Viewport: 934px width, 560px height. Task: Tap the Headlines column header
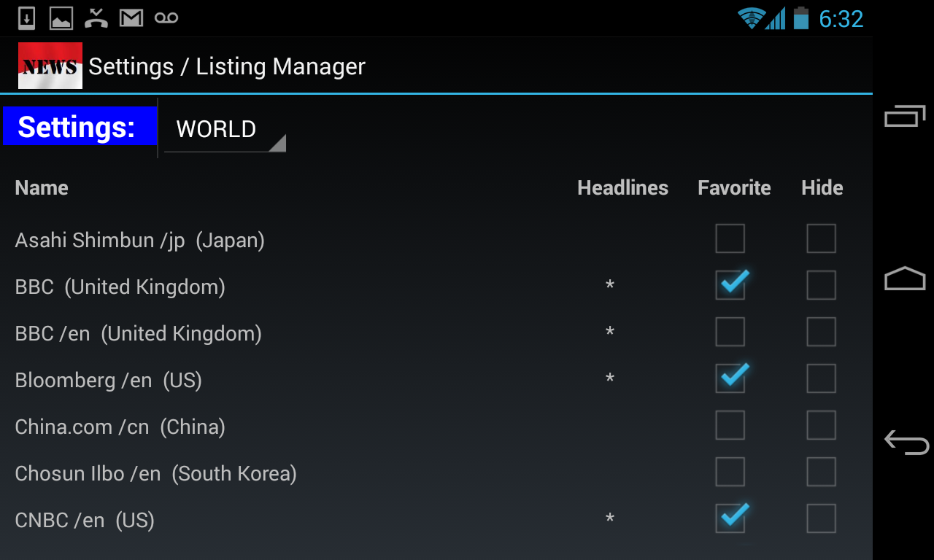pos(622,188)
